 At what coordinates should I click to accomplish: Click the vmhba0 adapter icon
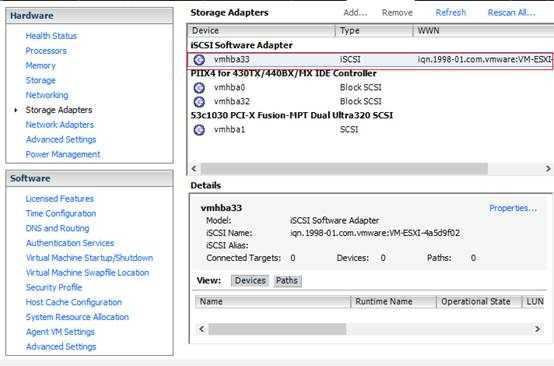199,88
